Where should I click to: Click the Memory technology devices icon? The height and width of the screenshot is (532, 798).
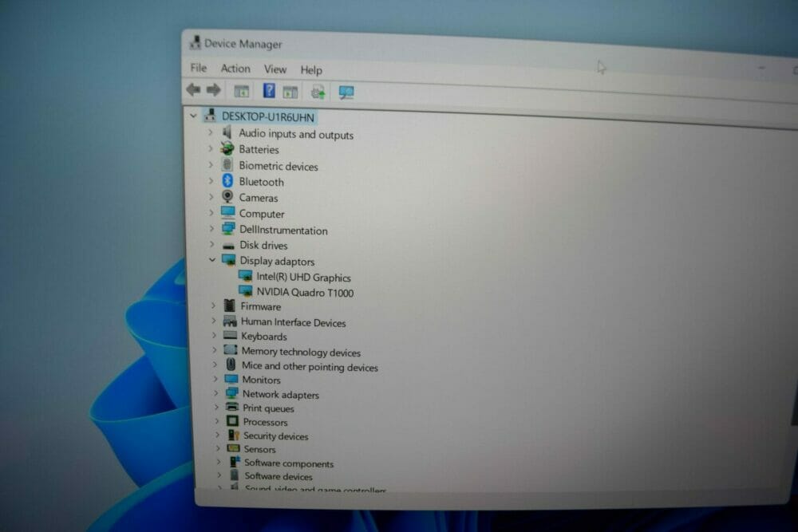click(x=231, y=350)
